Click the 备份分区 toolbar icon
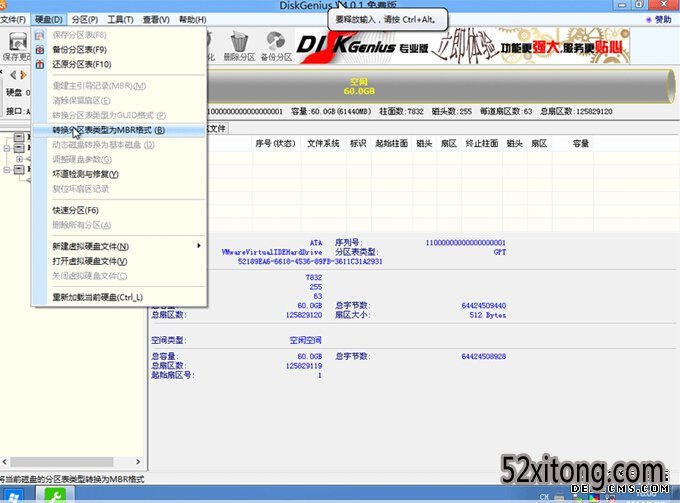This screenshot has height=503, width=680. (x=276, y=41)
